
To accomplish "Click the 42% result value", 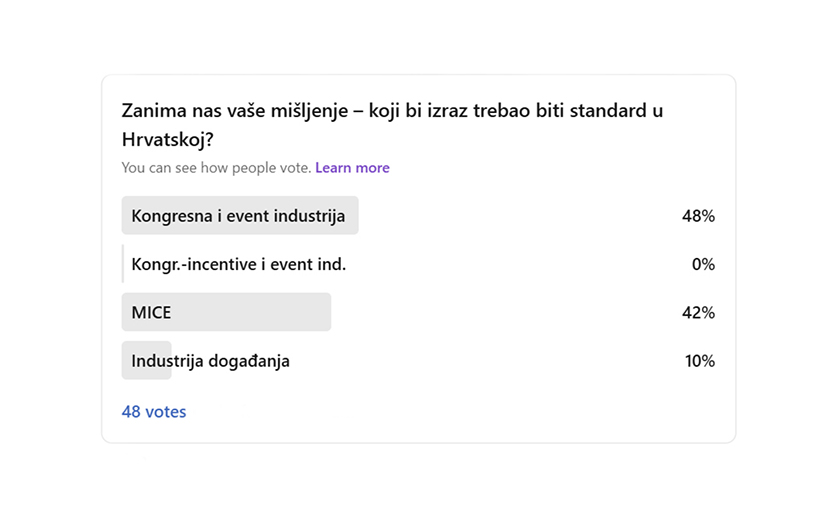I will [698, 313].
